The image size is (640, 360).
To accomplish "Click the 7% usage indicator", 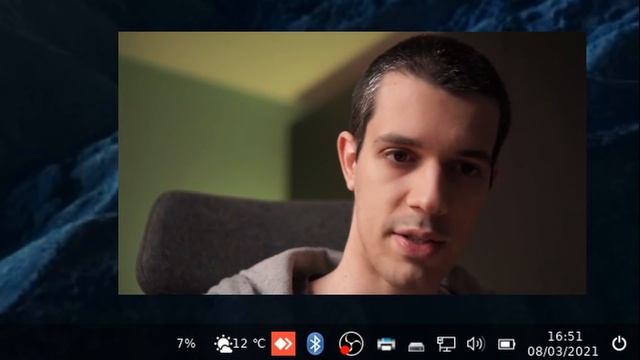I will pyautogui.click(x=186, y=344).
